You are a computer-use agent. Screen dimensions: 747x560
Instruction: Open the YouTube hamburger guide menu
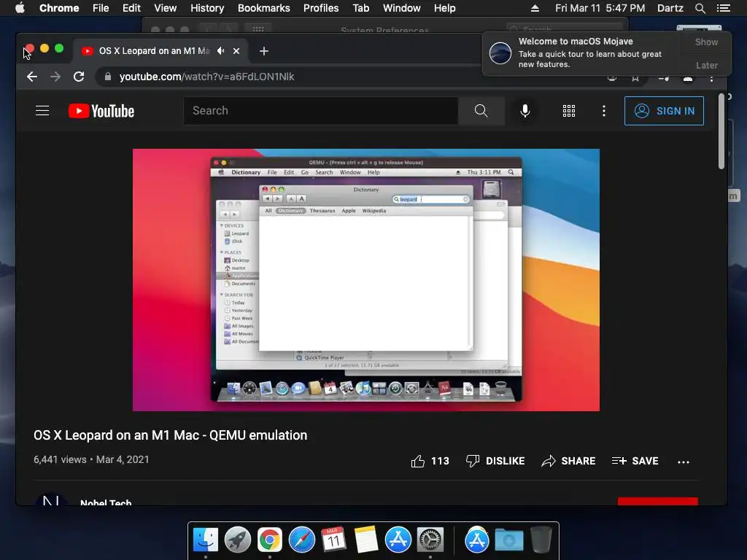click(x=42, y=111)
